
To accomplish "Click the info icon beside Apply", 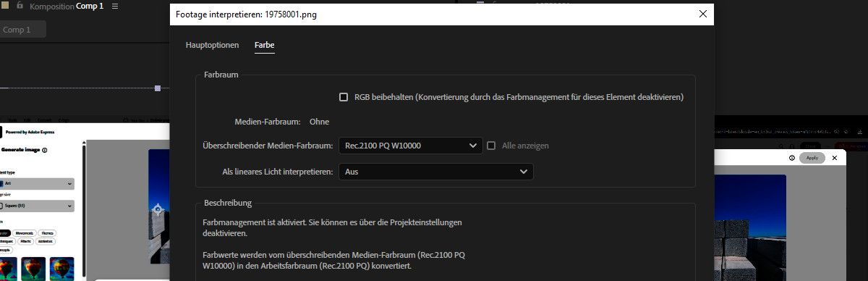I will tap(792, 158).
